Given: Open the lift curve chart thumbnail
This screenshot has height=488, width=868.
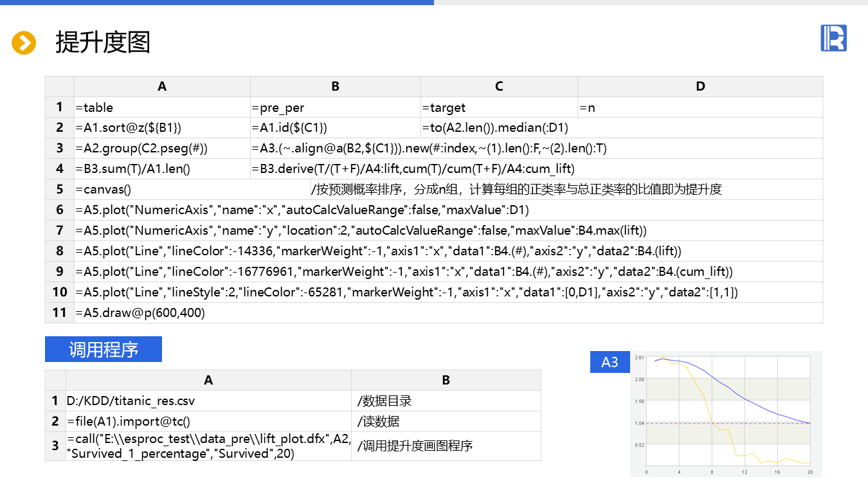Looking at the screenshot, I should [x=727, y=413].
